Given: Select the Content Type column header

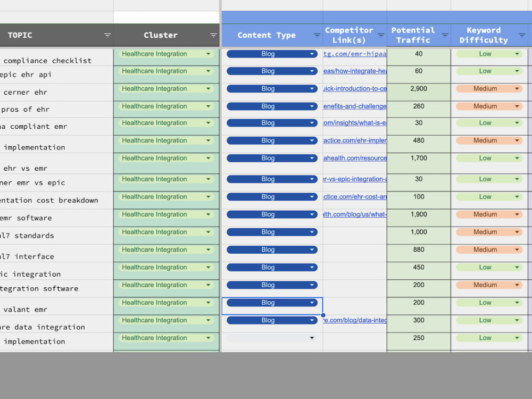Looking at the screenshot, I should point(272,35).
